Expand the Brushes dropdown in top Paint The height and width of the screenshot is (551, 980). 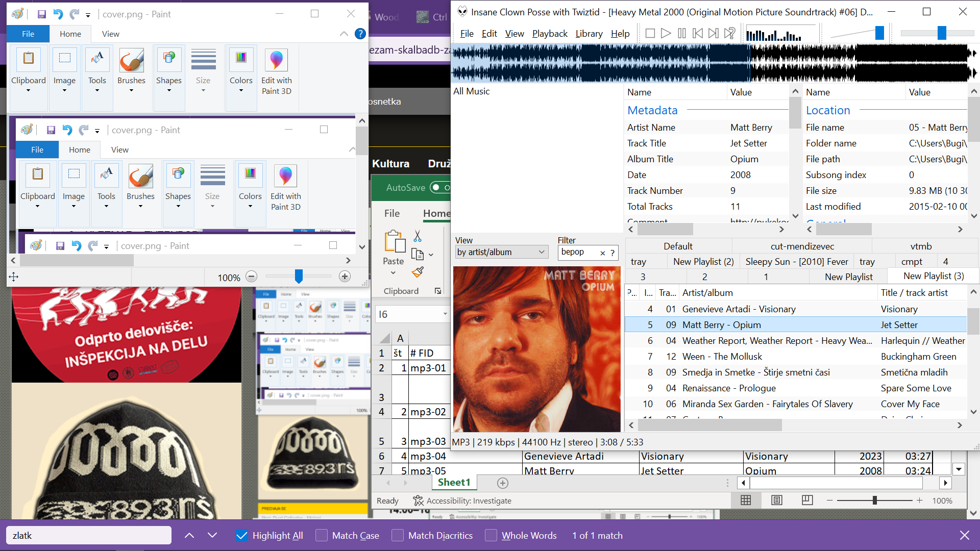point(131,90)
